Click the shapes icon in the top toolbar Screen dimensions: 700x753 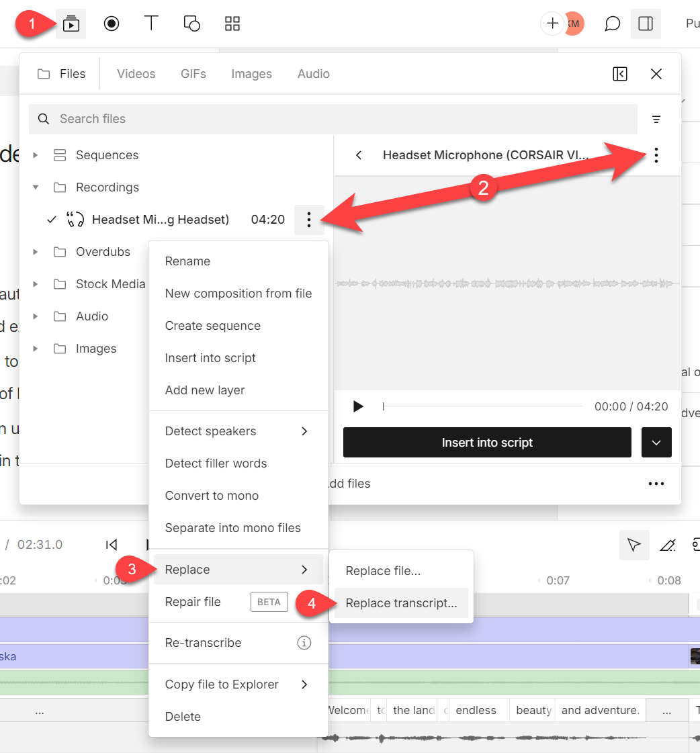pyautogui.click(x=191, y=23)
